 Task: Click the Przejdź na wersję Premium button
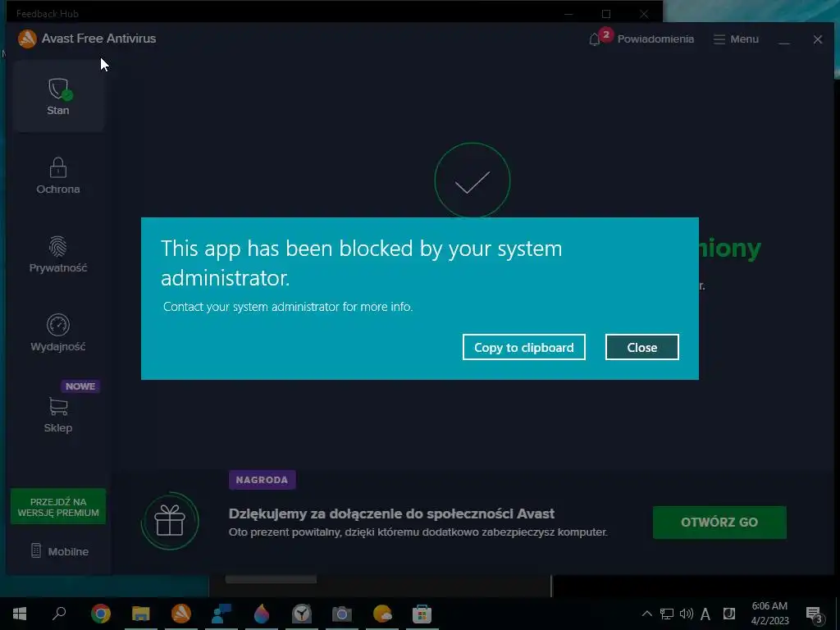[58, 507]
